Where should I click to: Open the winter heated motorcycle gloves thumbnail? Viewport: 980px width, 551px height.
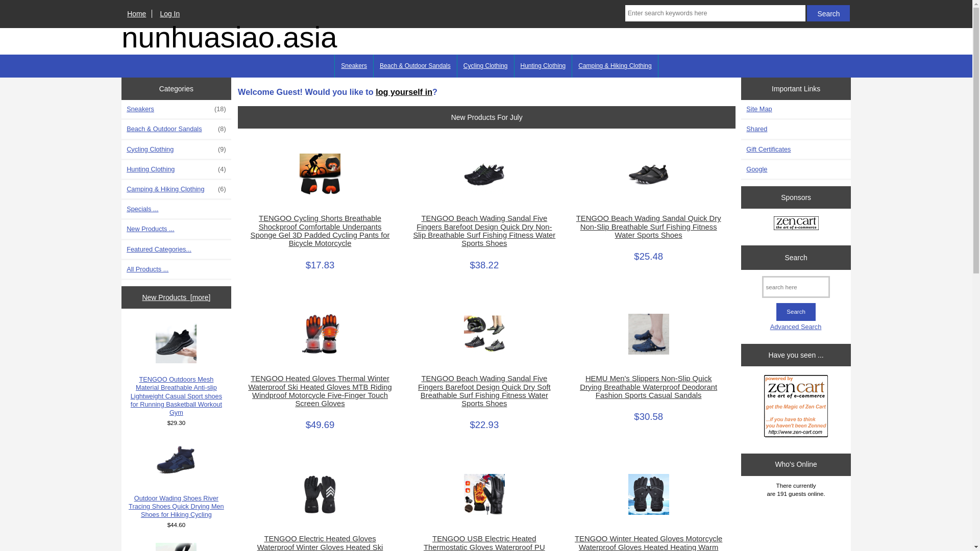click(648, 494)
